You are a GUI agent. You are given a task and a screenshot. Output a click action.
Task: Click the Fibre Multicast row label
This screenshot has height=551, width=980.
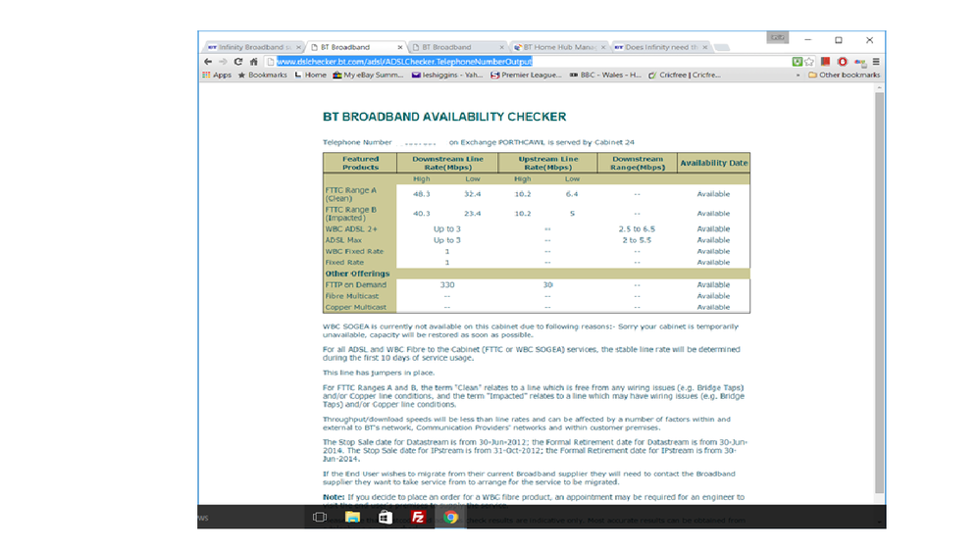click(352, 296)
